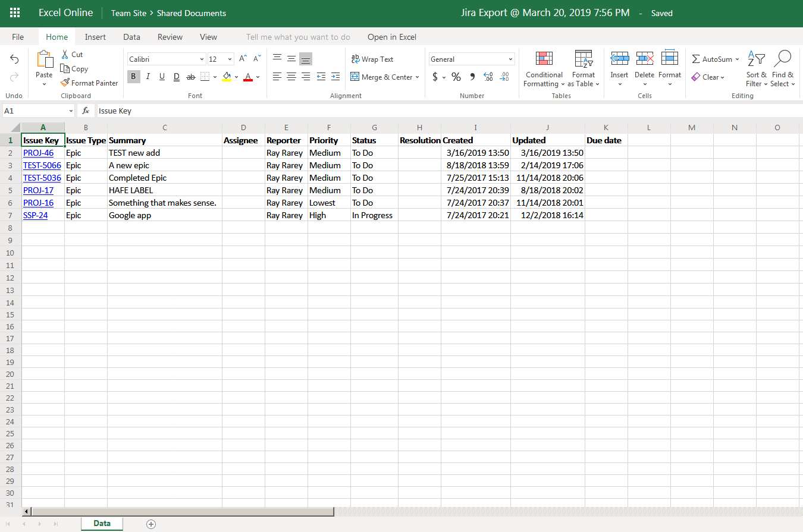Click the Tell me what you want field

click(298, 37)
